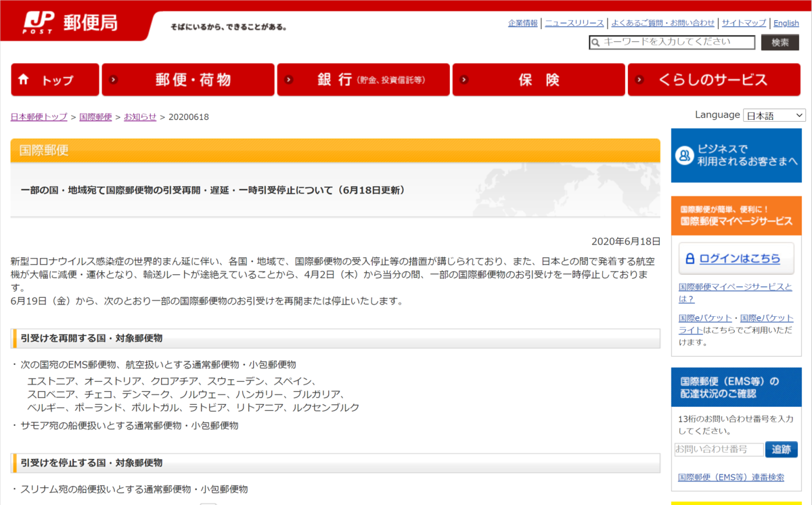Open 国際郵便マイページサービスとは？ link
This screenshot has width=812, height=505.
pyautogui.click(x=736, y=293)
